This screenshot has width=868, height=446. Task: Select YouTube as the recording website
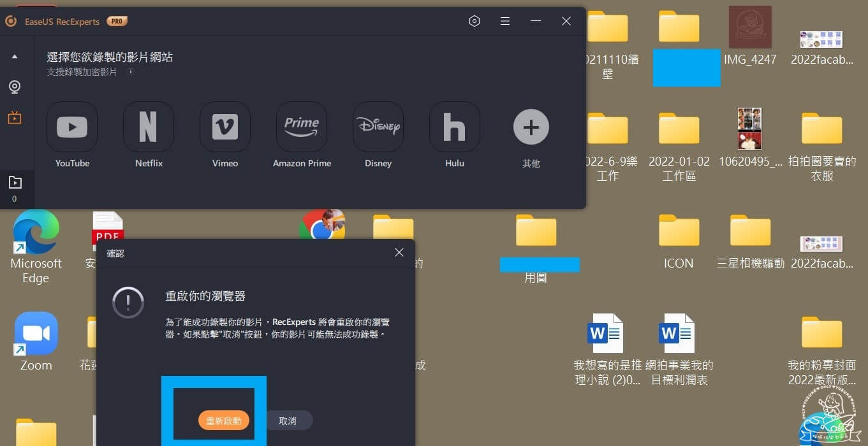[x=71, y=126]
